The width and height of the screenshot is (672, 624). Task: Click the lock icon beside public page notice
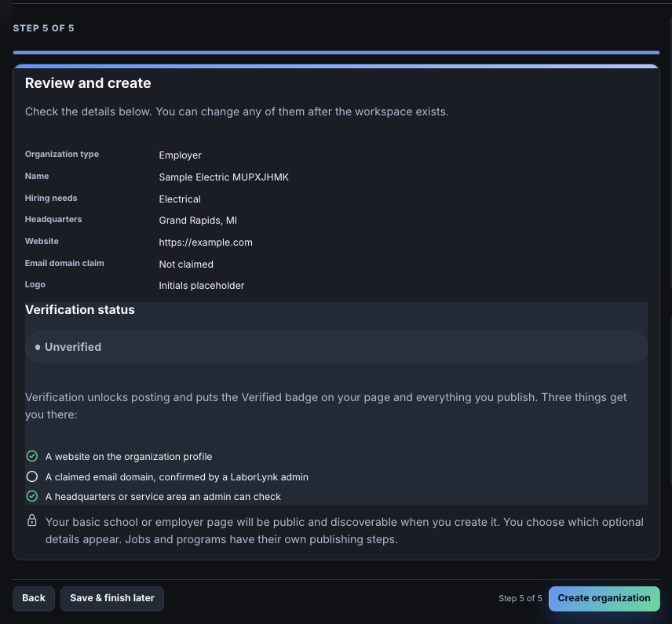coord(32,520)
